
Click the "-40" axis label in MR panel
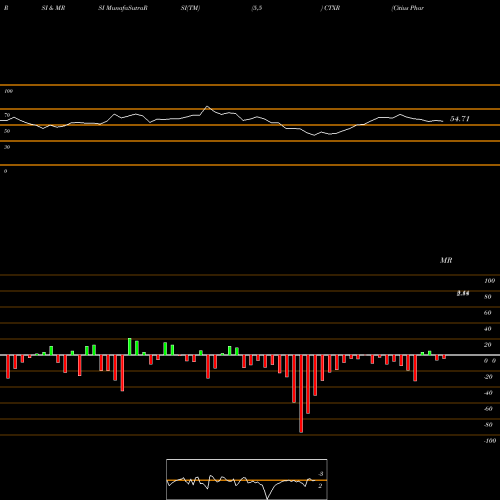pyautogui.click(x=488, y=393)
